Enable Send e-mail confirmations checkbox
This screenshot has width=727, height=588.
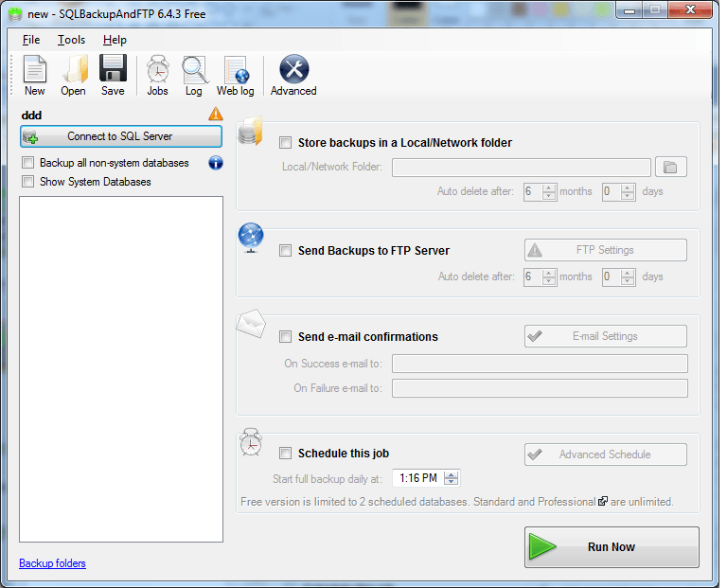click(x=285, y=337)
